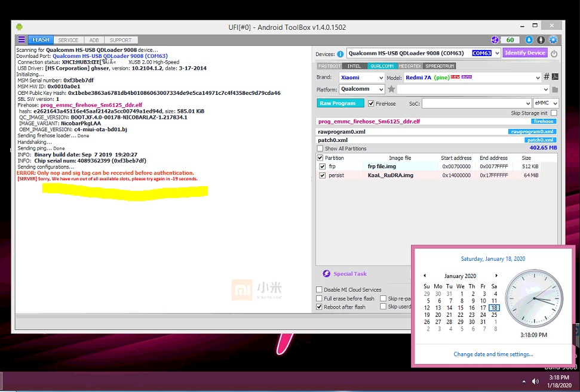Switch to the SERVICE tab

pos(68,40)
